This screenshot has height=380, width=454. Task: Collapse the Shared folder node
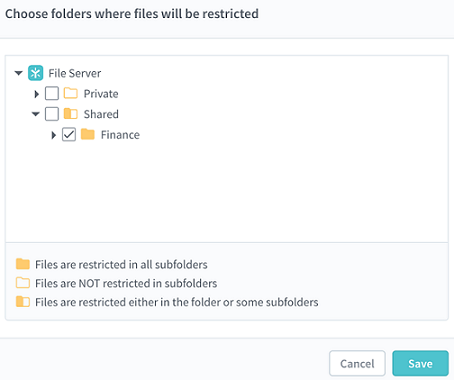click(x=36, y=114)
